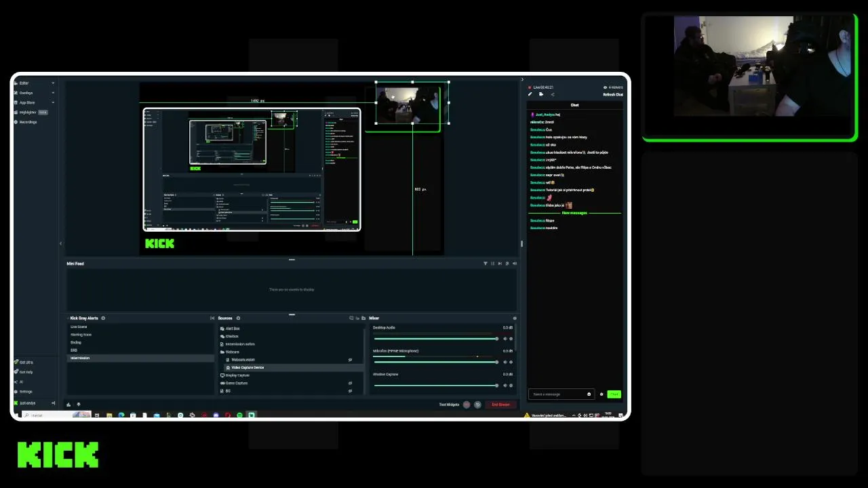Open the Editor section in the sidebar
The width and height of the screenshot is (868, 488).
(x=24, y=83)
